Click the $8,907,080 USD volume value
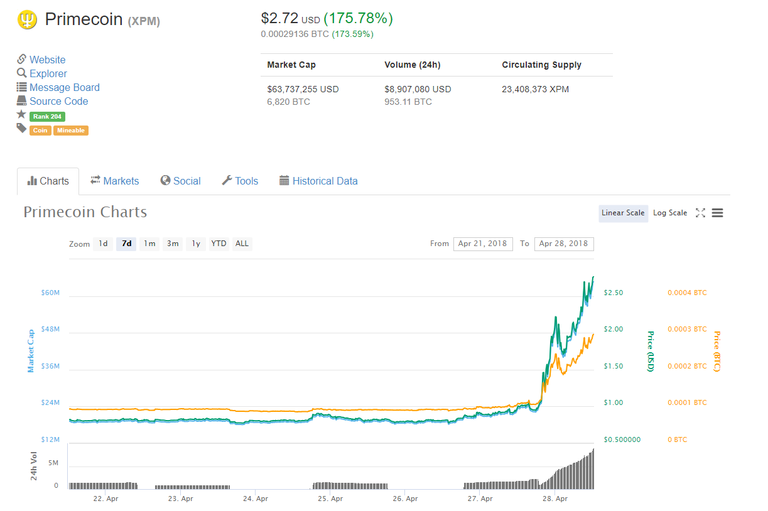 coord(418,89)
